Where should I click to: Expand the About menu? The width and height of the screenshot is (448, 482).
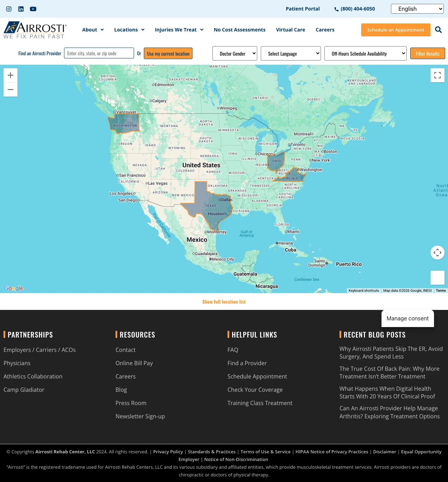point(93,30)
